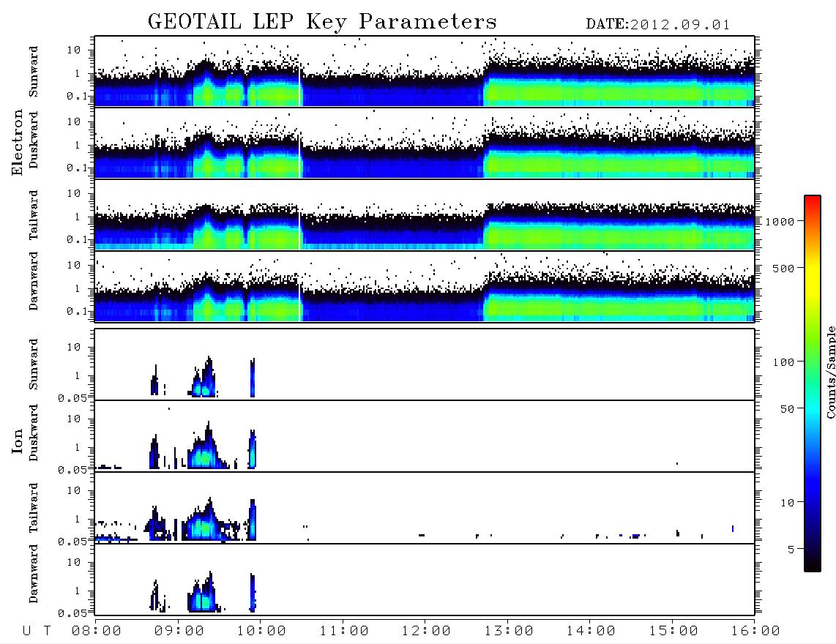The width and height of the screenshot is (836, 644).
Task: Click the Electron 'Duskward' panel label
Action: pyautogui.click(x=34, y=140)
